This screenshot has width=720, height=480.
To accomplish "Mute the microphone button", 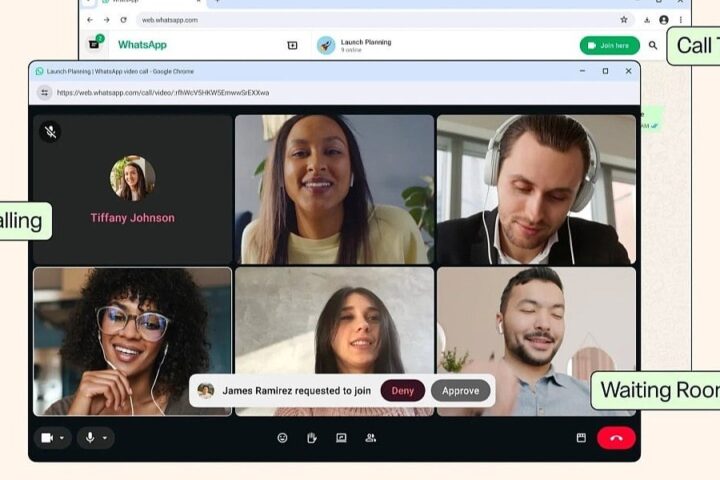I will [90, 438].
